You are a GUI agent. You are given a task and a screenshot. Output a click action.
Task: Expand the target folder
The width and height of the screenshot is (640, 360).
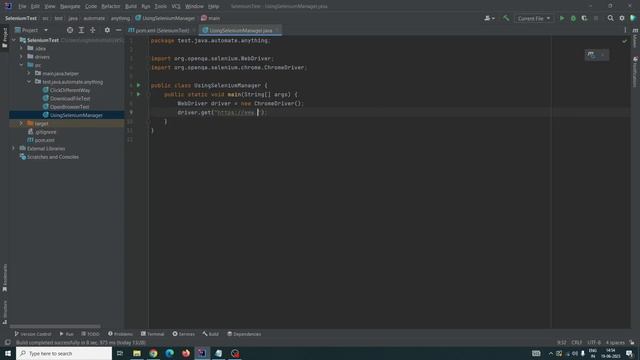pyautogui.click(x=22, y=123)
